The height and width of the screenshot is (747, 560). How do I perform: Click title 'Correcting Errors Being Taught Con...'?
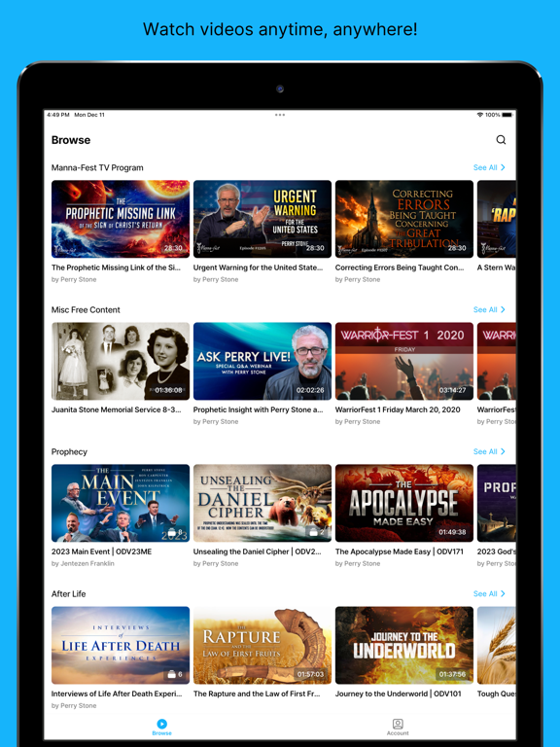[400, 267]
